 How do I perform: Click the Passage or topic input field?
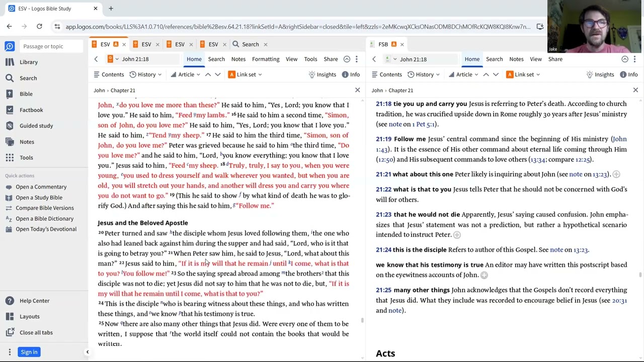pos(52,46)
